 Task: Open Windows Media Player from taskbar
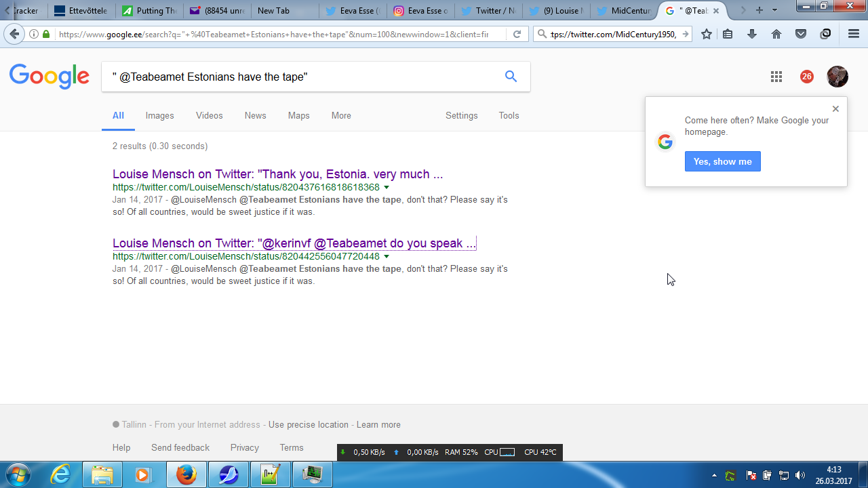144,474
